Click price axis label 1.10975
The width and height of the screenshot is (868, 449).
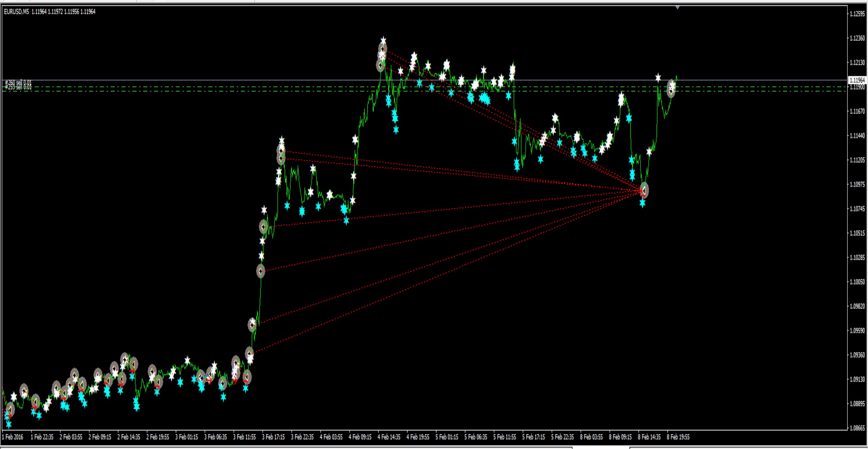click(857, 185)
